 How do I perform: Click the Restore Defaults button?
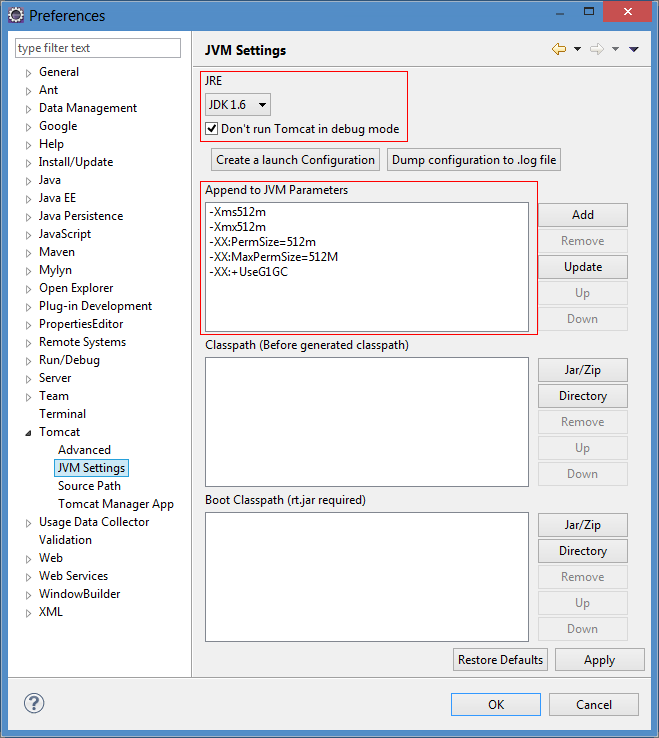tap(500, 660)
